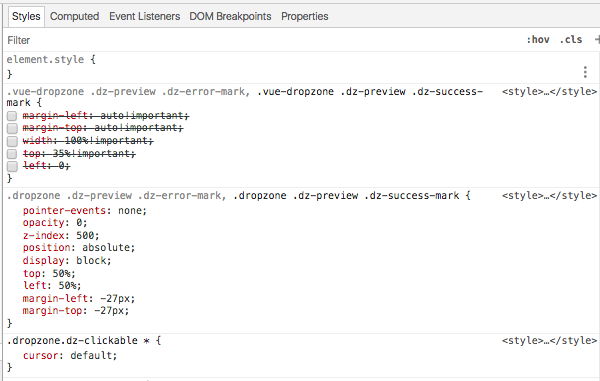
Task: Click the .dropzone.dz-clickable * selector
Action: (78, 340)
